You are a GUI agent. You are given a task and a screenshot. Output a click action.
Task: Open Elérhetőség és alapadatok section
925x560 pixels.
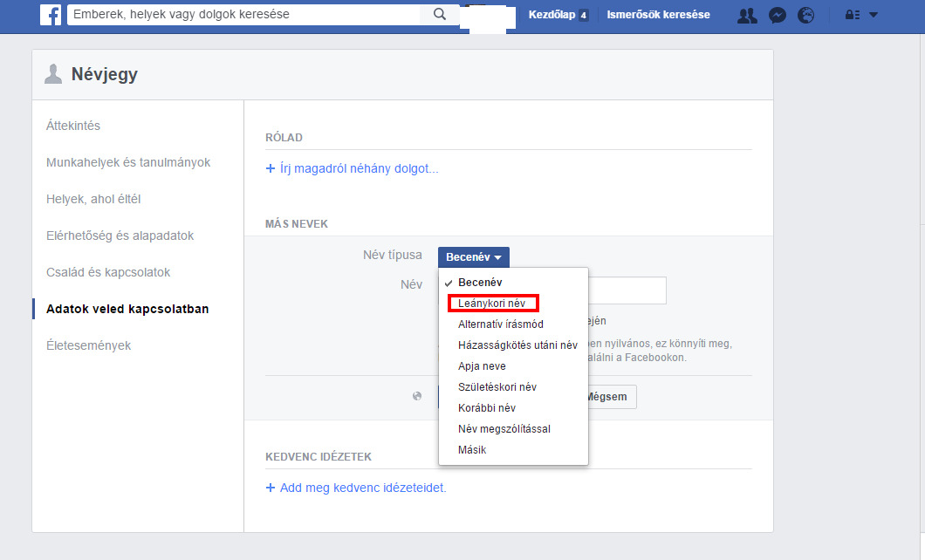click(120, 236)
